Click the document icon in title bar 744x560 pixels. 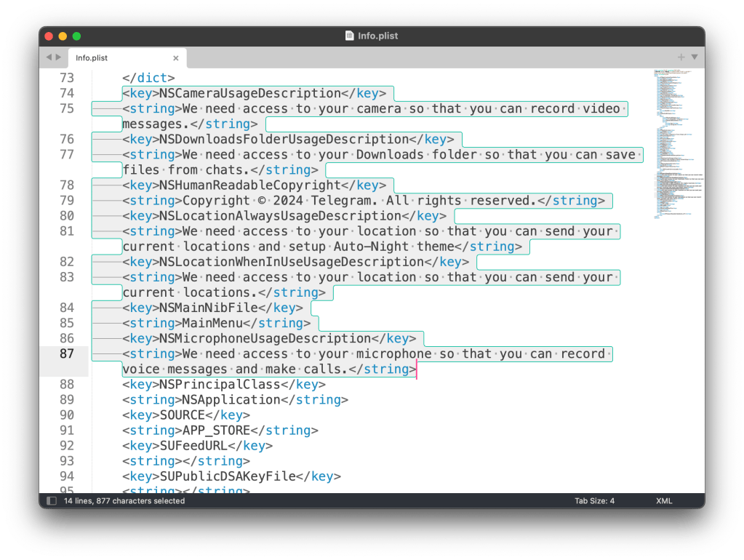pos(350,36)
